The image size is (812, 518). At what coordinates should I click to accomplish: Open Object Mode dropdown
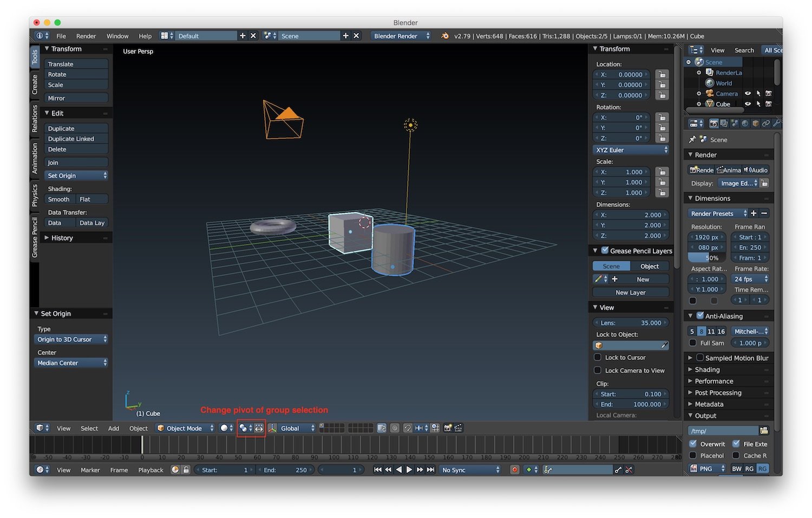[185, 428]
